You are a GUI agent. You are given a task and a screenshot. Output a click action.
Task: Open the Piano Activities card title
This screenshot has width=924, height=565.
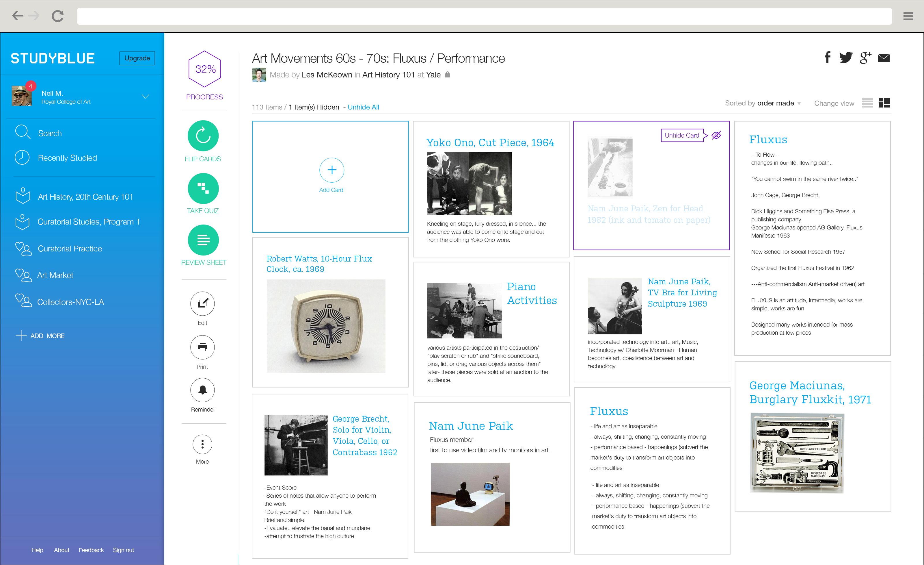click(x=532, y=294)
